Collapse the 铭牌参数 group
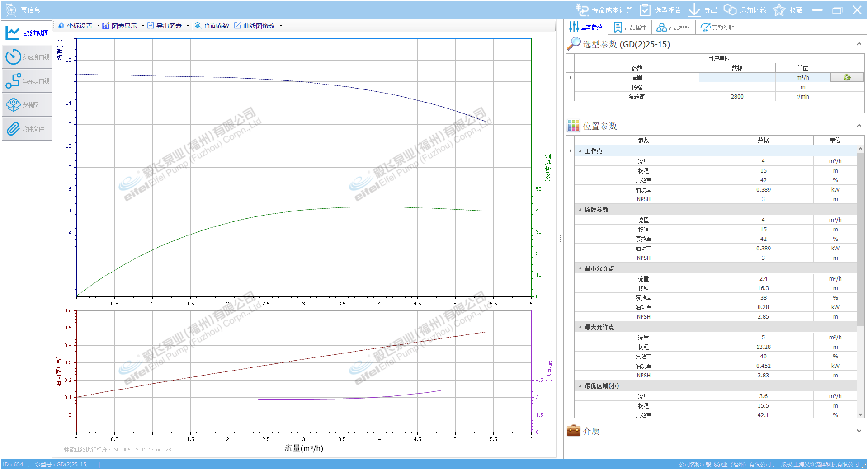 [x=580, y=210]
